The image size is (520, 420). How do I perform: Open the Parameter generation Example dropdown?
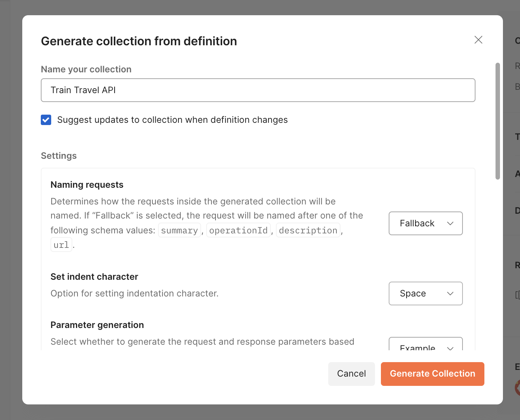[425, 347]
